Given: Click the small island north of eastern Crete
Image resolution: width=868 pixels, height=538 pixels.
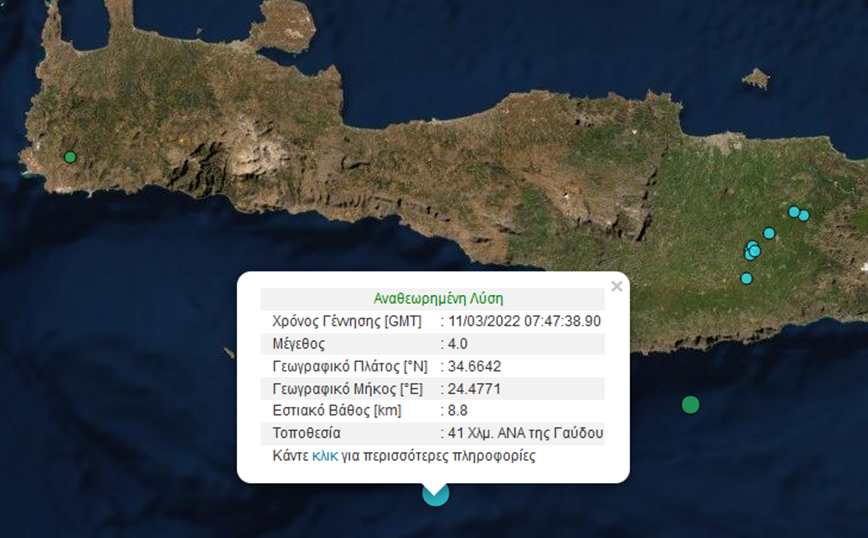Looking at the screenshot, I should pos(756,78).
